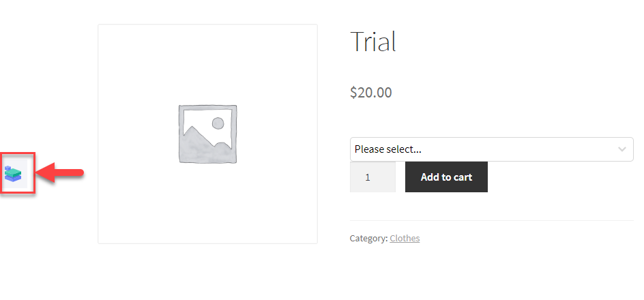Click the Trial product title
The image size is (644, 300).
(x=373, y=42)
